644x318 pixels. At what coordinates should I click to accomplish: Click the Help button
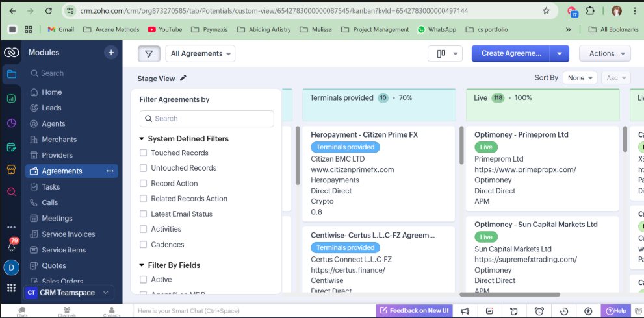tap(616, 311)
